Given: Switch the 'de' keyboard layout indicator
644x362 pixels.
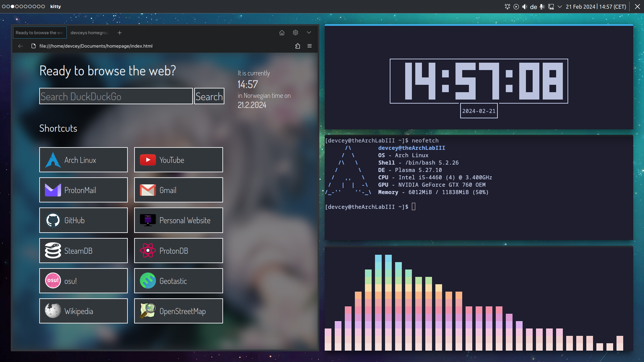Looking at the screenshot, I should tap(533, 7).
